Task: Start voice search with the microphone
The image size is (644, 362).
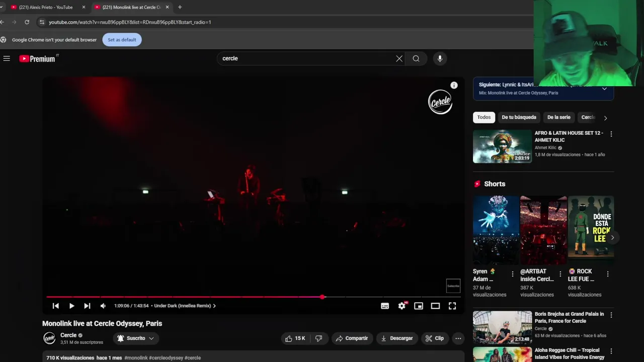Action: pos(440,59)
